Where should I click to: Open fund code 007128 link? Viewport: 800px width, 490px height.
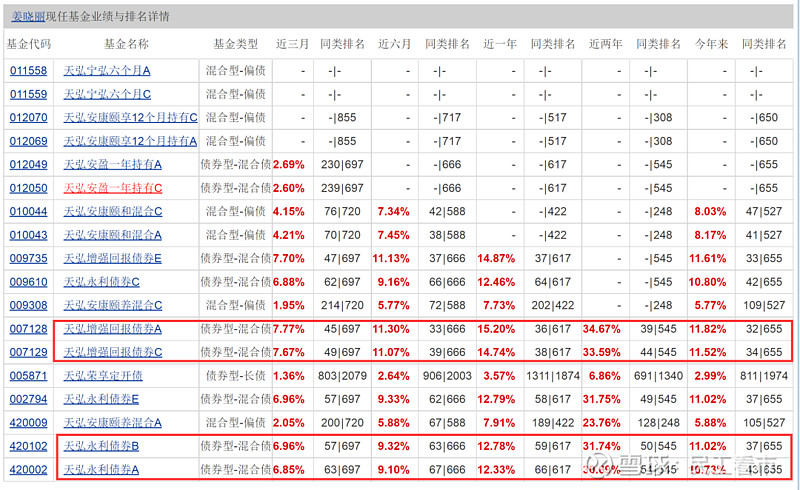(29, 329)
